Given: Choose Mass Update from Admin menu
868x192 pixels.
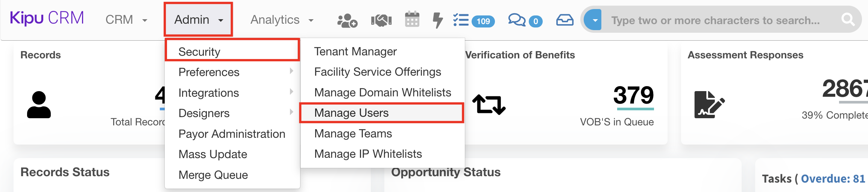Looking at the screenshot, I should click(212, 154).
